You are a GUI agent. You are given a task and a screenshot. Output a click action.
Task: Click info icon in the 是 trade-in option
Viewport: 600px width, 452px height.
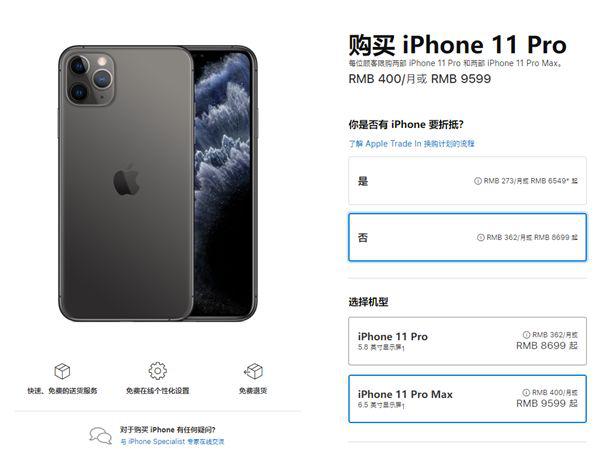(x=478, y=181)
